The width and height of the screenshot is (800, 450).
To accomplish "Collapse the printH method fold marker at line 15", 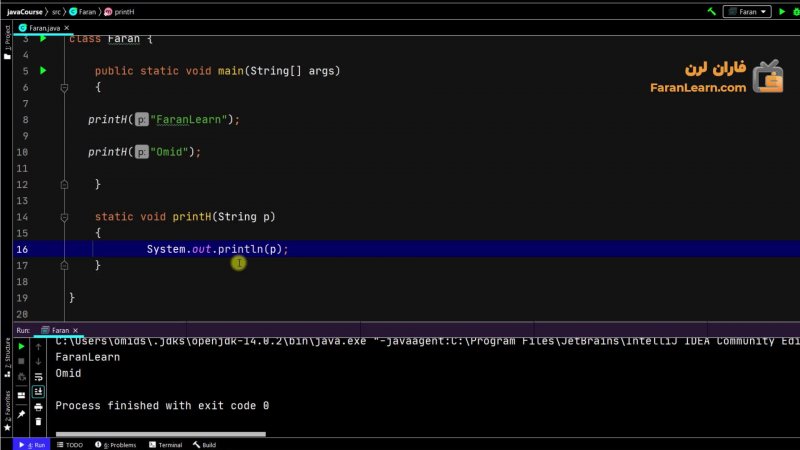I will coord(64,232).
